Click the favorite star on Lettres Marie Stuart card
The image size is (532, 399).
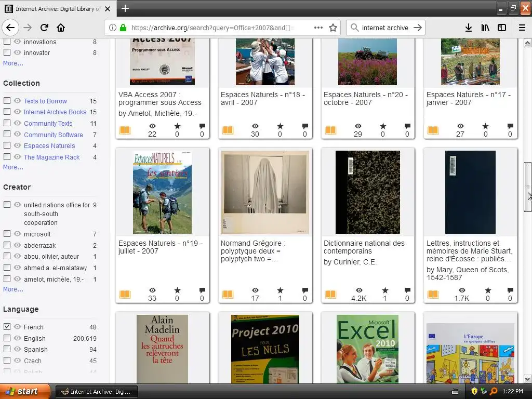488,290
